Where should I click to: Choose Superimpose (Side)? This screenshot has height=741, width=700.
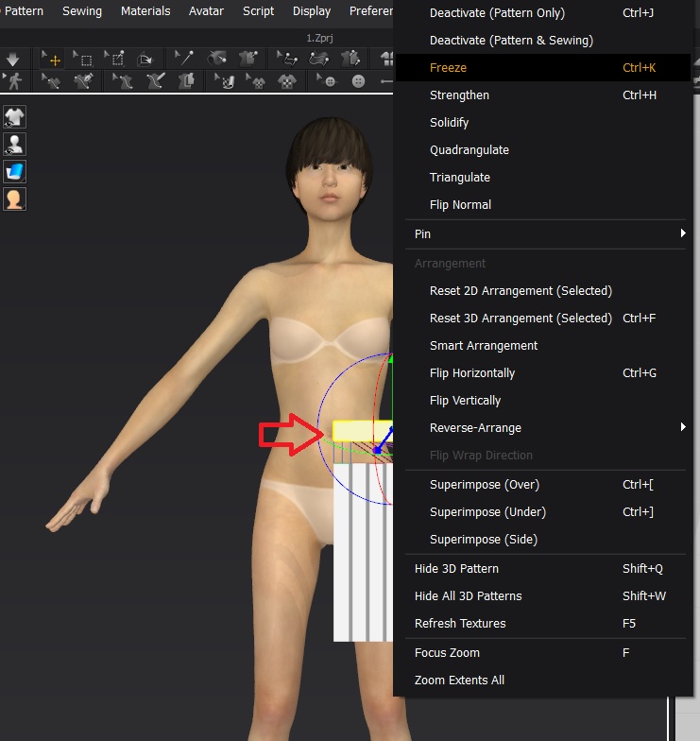coord(542,539)
